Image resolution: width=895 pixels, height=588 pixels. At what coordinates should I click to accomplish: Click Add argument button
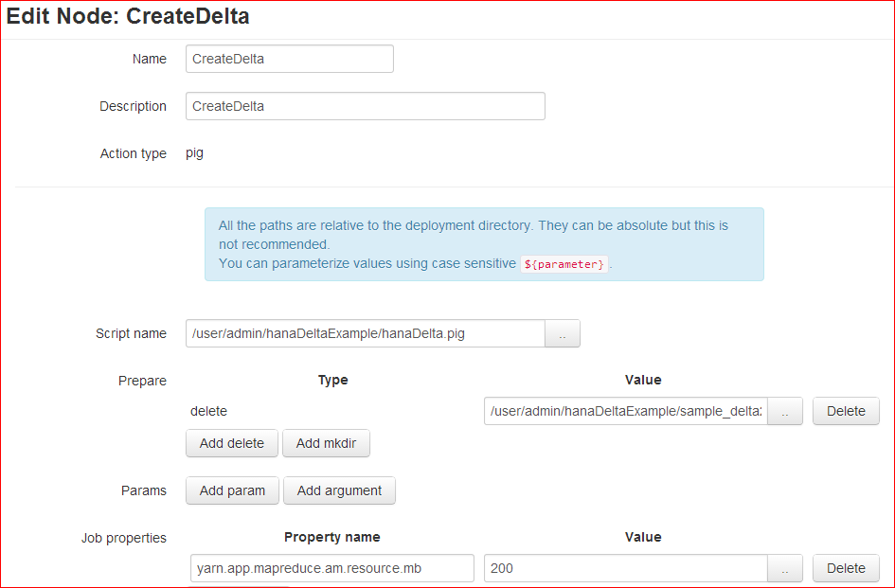pyautogui.click(x=339, y=491)
